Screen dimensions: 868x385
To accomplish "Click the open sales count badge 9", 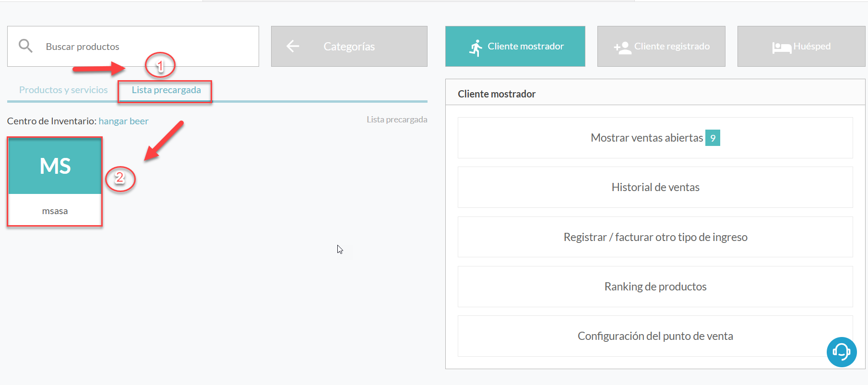I will pos(713,138).
